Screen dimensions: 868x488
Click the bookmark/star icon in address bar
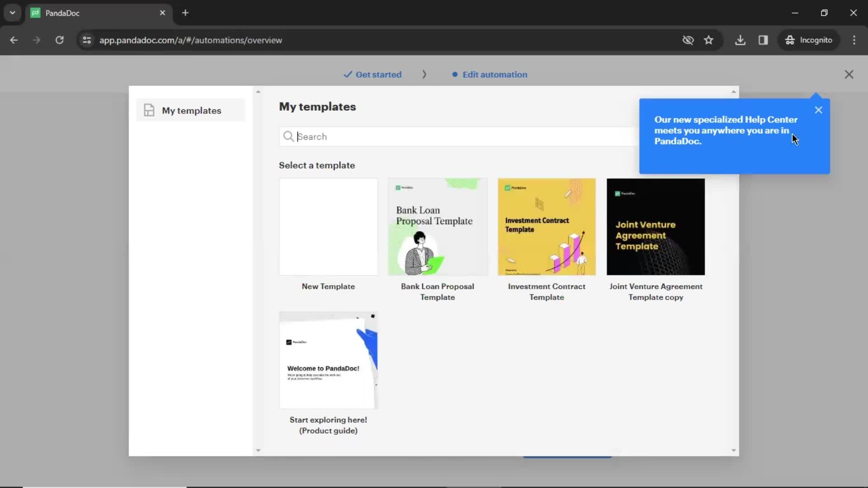(x=709, y=40)
